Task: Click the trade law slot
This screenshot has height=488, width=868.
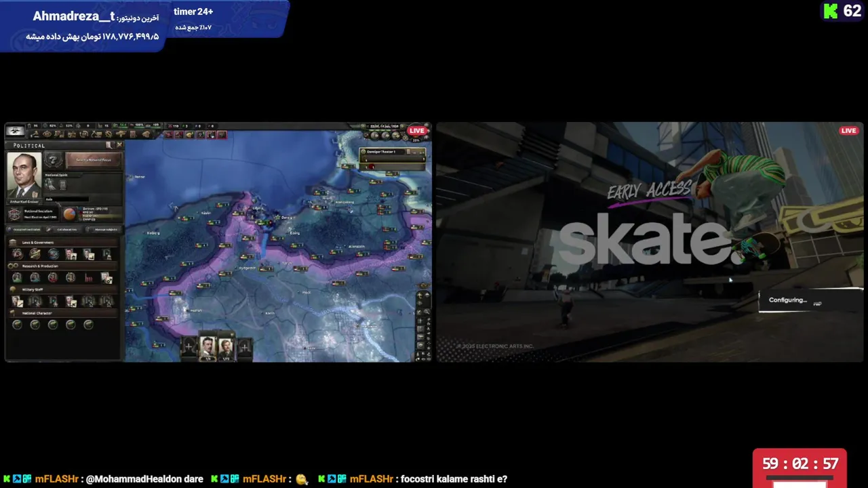Action: coord(35,254)
